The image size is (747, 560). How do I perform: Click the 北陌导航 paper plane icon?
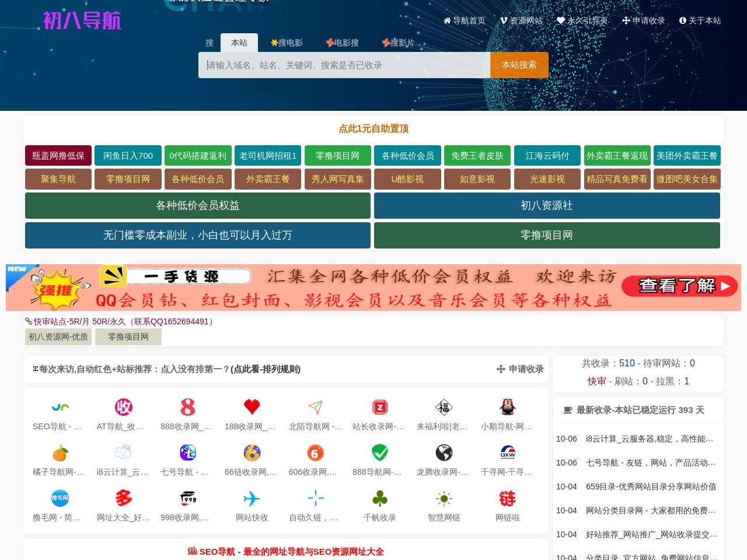pos(315,407)
